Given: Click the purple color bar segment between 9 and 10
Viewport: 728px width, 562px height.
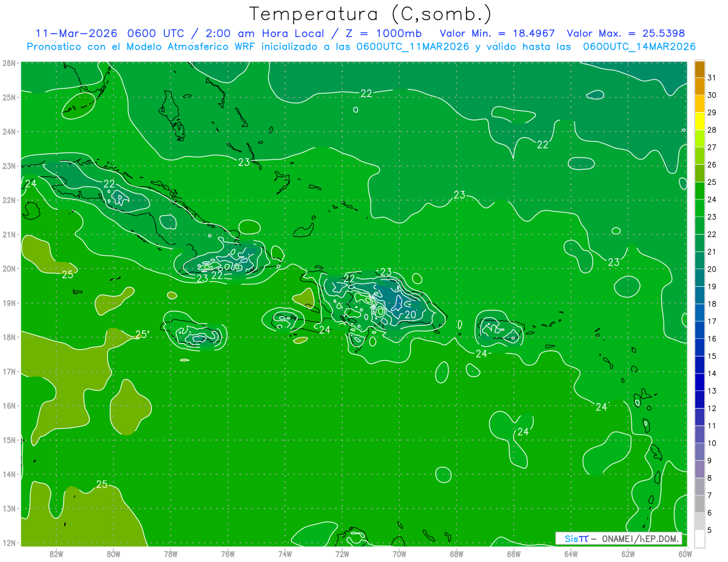Looking at the screenshot, I should (699, 452).
